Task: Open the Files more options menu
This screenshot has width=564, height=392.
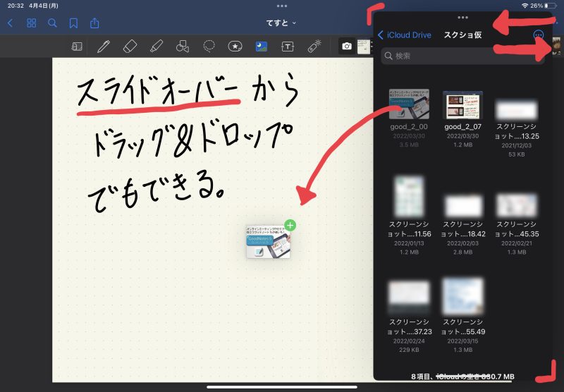Action: (x=539, y=35)
